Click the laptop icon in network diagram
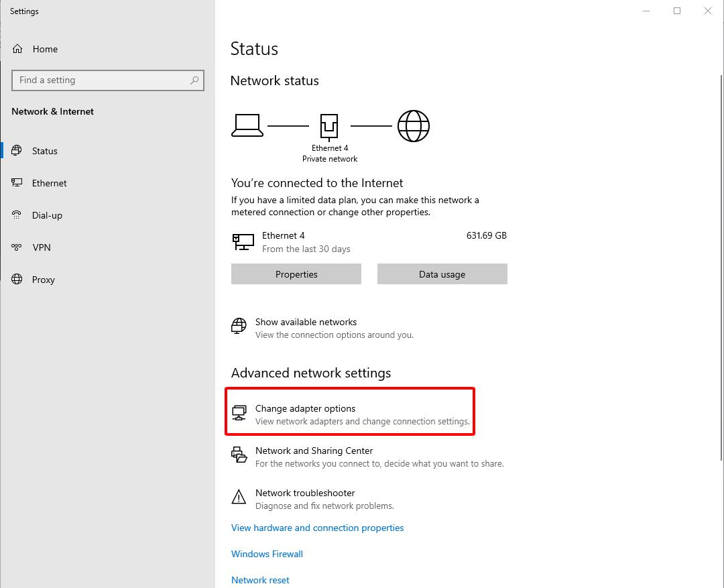This screenshot has width=724, height=588. click(247, 125)
